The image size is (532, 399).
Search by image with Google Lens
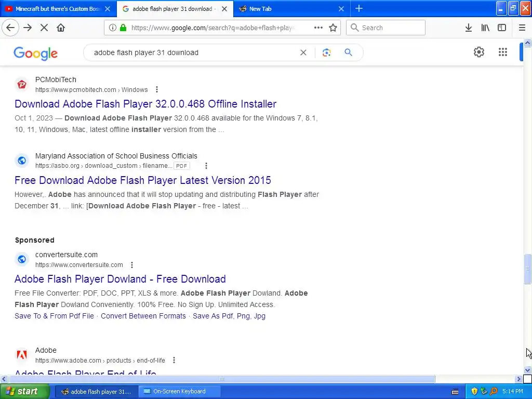click(326, 52)
